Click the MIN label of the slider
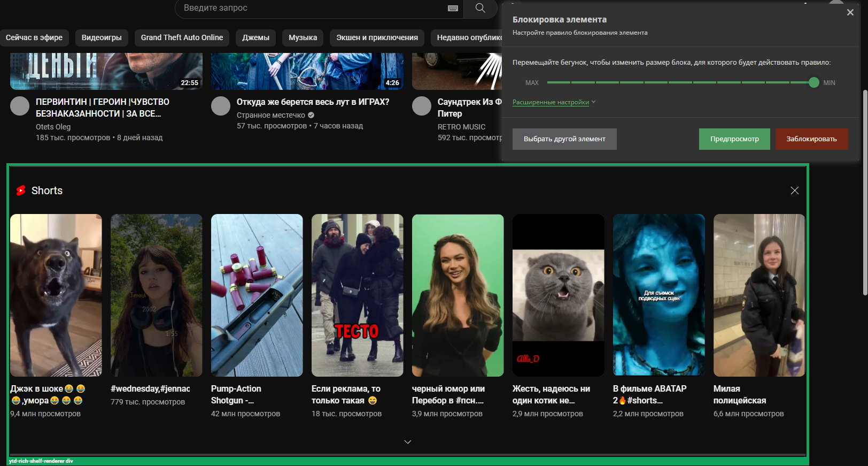The height and width of the screenshot is (466, 868). pos(829,83)
